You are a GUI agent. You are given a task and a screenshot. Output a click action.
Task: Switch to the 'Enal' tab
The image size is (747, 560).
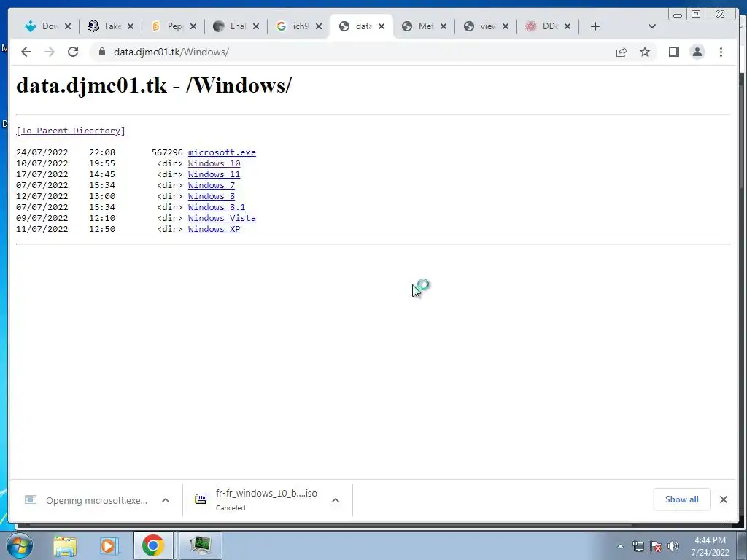coord(231,26)
